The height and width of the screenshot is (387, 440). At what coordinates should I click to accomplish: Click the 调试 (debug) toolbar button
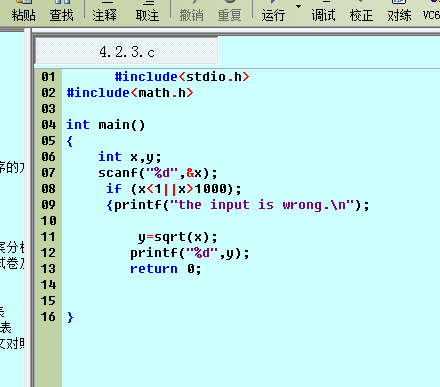(323, 11)
